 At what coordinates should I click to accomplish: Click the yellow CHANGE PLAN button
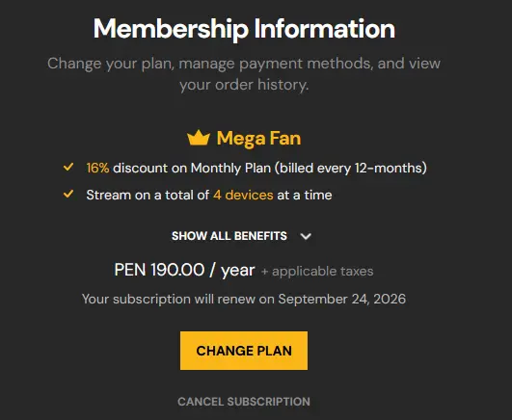(x=244, y=351)
